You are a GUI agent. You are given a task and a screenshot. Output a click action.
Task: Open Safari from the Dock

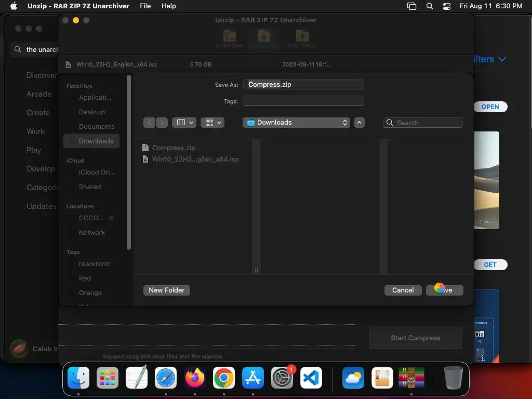[166, 378]
